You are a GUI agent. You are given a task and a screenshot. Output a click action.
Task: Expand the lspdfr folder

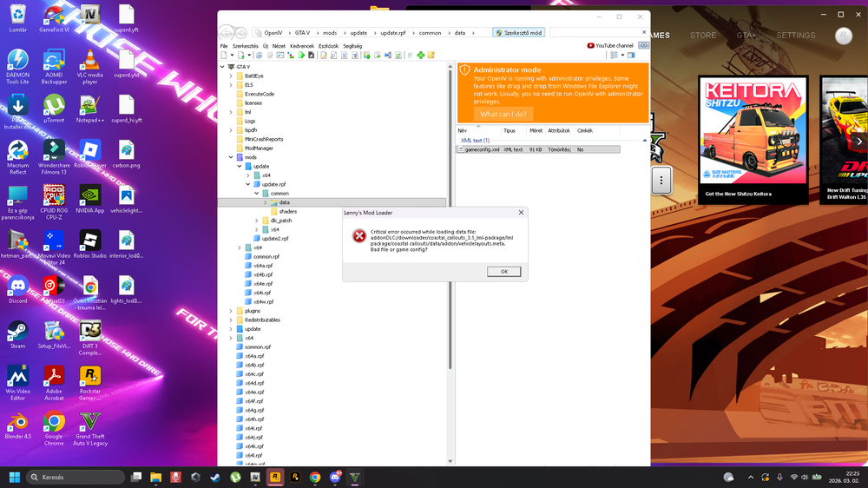(x=232, y=130)
